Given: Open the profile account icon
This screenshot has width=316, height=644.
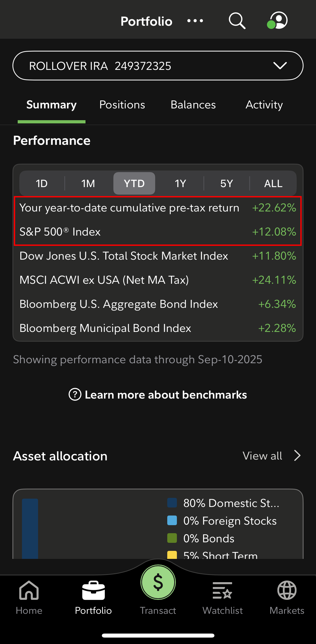Looking at the screenshot, I should coord(278,20).
